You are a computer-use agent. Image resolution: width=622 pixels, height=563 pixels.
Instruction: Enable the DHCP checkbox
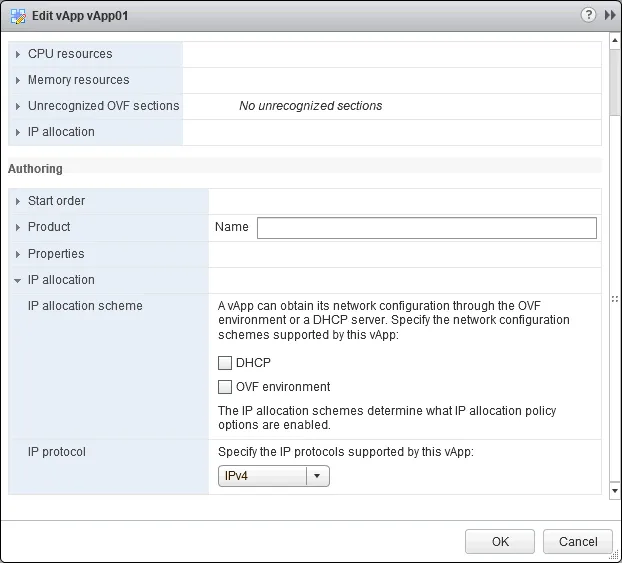click(225, 363)
